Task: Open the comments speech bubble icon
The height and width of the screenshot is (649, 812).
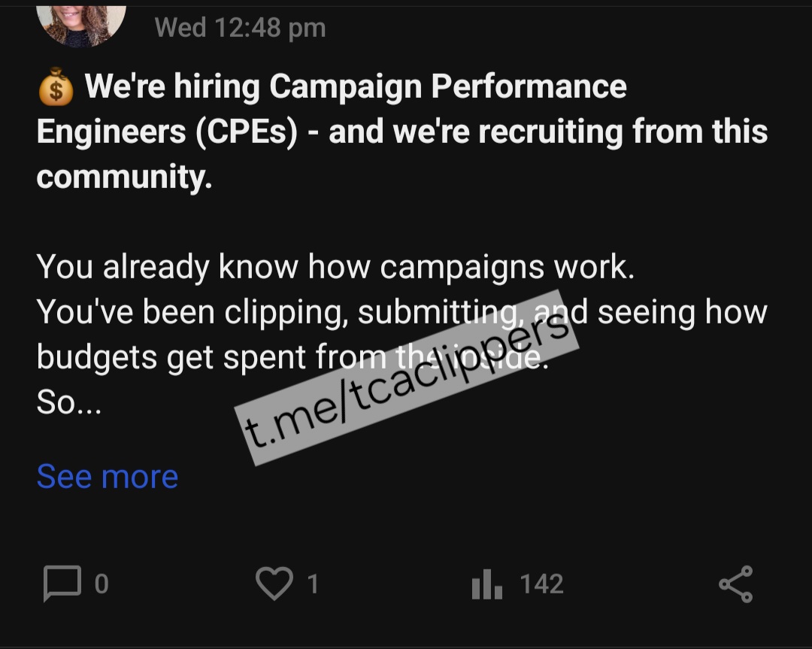Action: coord(62,584)
